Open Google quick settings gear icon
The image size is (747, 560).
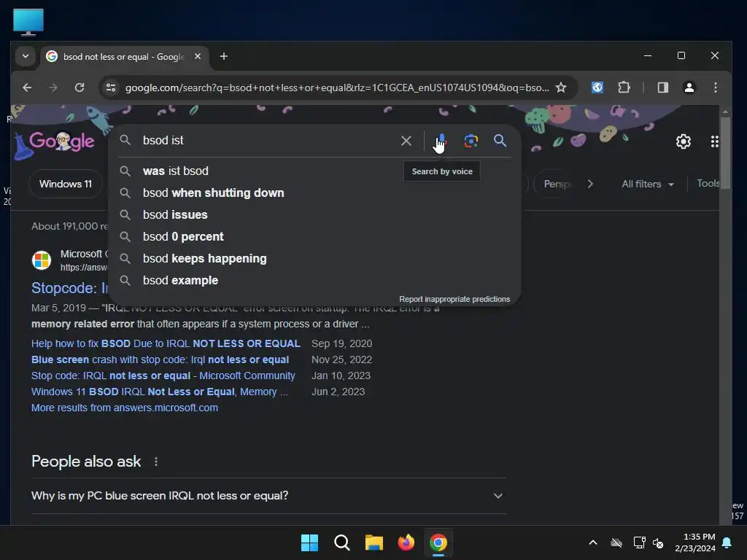point(683,141)
